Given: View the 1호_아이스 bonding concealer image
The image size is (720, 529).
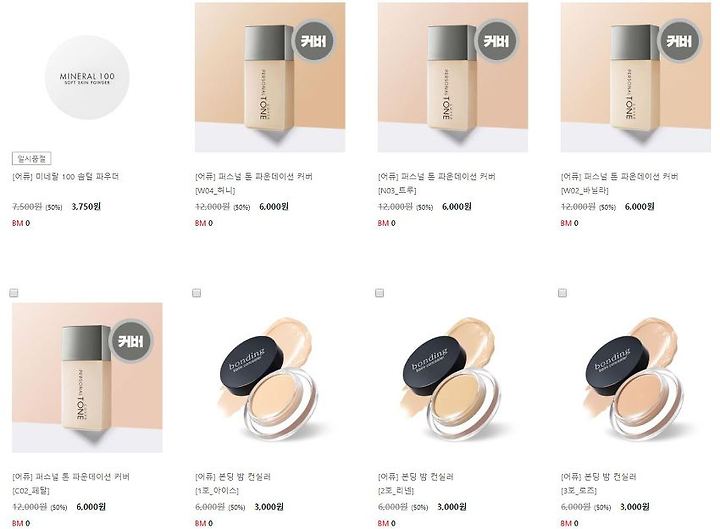Looking at the screenshot, I should click(270, 377).
